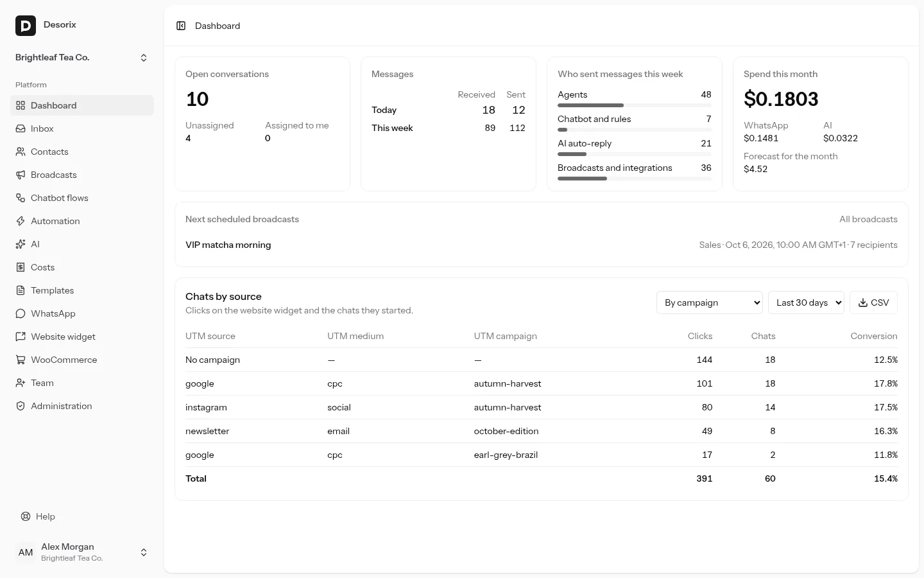Image resolution: width=924 pixels, height=578 pixels.
Task: Click the Administration shield icon
Action: point(21,406)
